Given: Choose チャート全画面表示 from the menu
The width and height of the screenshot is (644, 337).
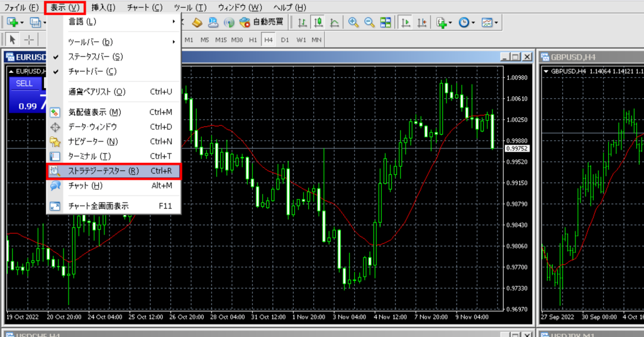Looking at the screenshot, I should pos(113,206).
